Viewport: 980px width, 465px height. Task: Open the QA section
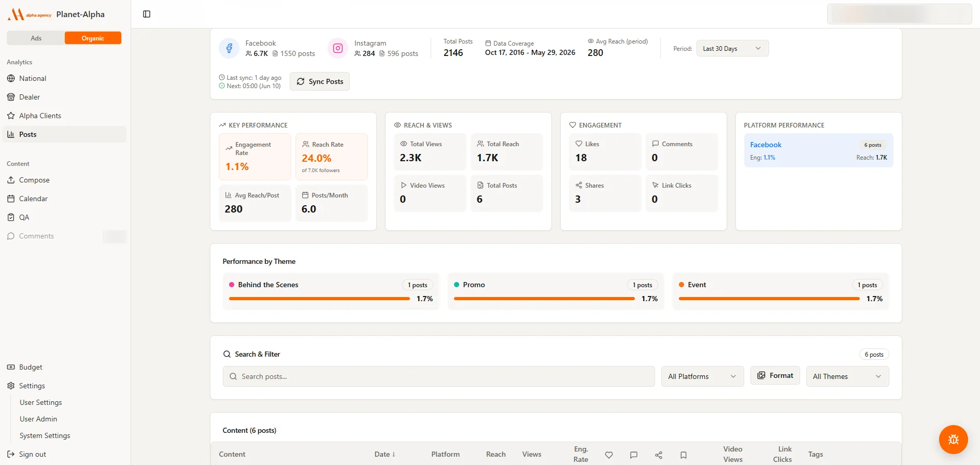pos(65,217)
